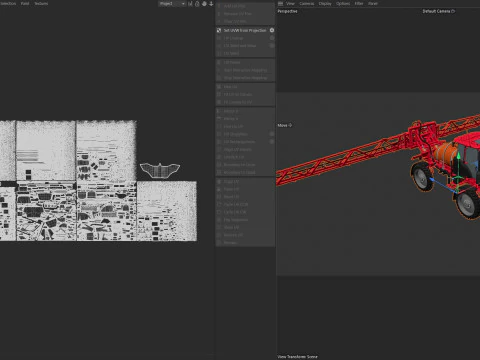The width and height of the screenshot is (480, 360).
Task: Open the Cameras menu
Action: pyautogui.click(x=307, y=3)
